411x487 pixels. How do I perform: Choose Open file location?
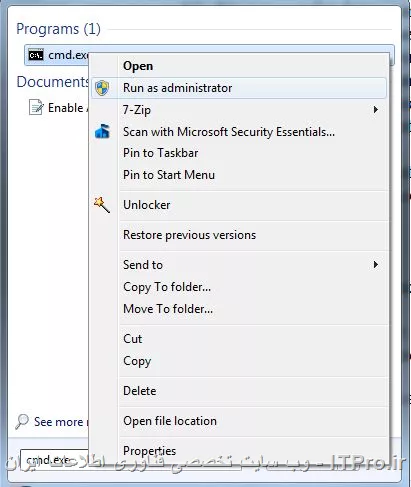click(170, 421)
